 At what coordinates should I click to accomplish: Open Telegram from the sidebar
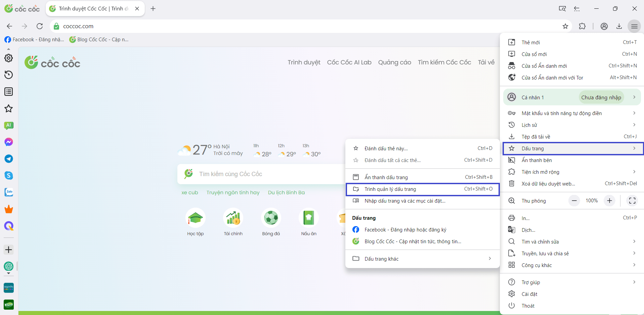(x=9, y=159)
